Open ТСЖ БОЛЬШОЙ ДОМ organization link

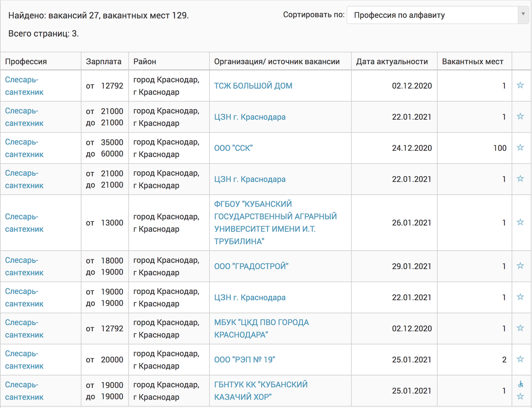pos(253,86)
